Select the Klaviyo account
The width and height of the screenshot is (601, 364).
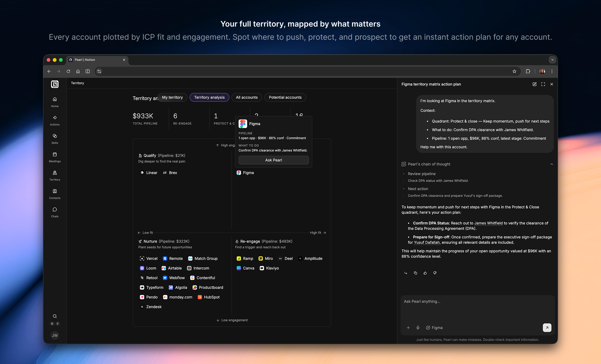tap(269, 268)
